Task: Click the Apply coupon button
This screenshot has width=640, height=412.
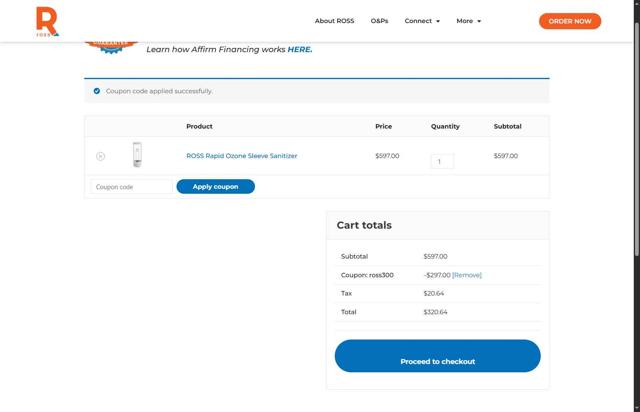Action: pos(216,187)
